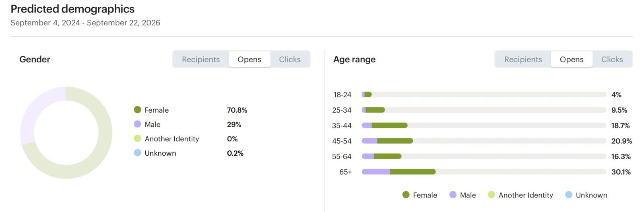
Task: Click the 4% percentage value
Action: pyautogui.click(x=616, y=95)
